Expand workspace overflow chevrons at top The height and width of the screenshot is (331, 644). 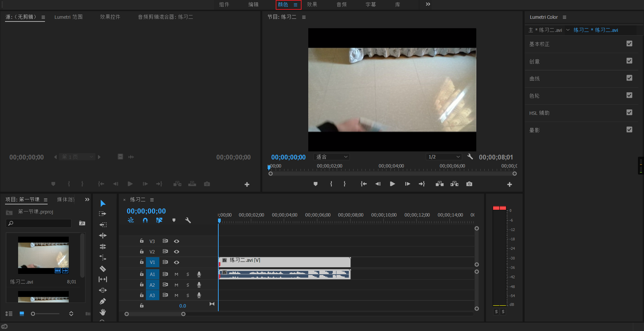(428, 4)
